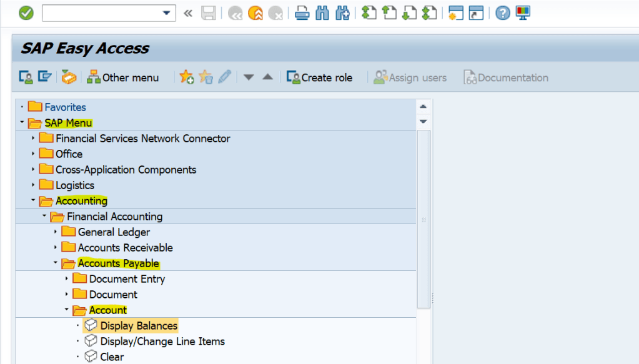
Task: Click the Print icon
Action: click(x=302, y=12)
